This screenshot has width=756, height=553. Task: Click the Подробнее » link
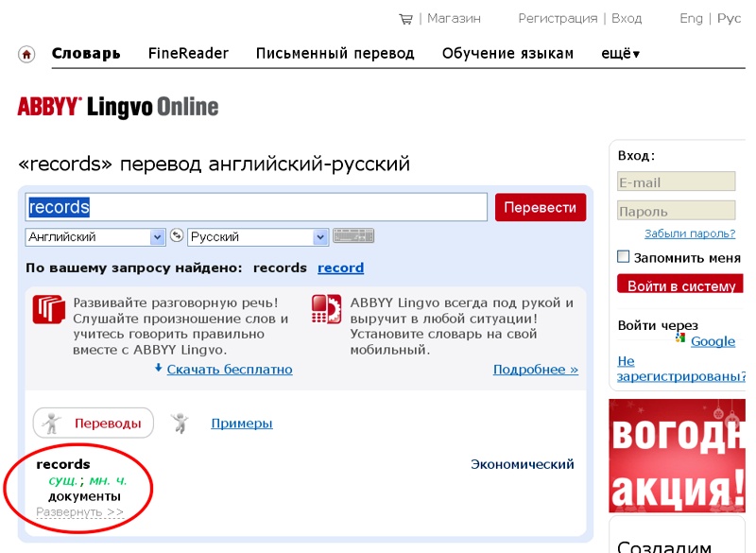coord(535,370)
